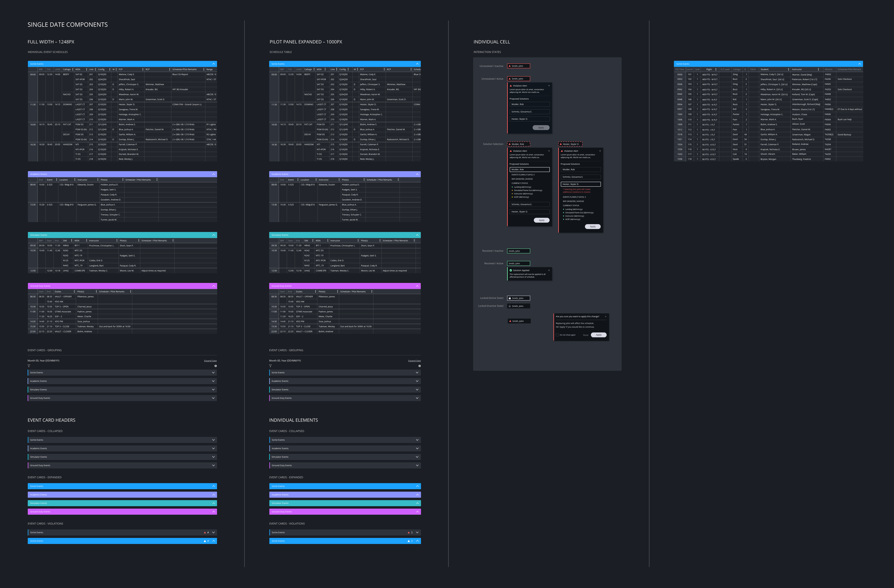The height and width of the screenshot is (588, 894).
Task: Click violation triangle icon beside the '3' on the collapsed Sortie Events violations card
Action: (x=408, y=533)
